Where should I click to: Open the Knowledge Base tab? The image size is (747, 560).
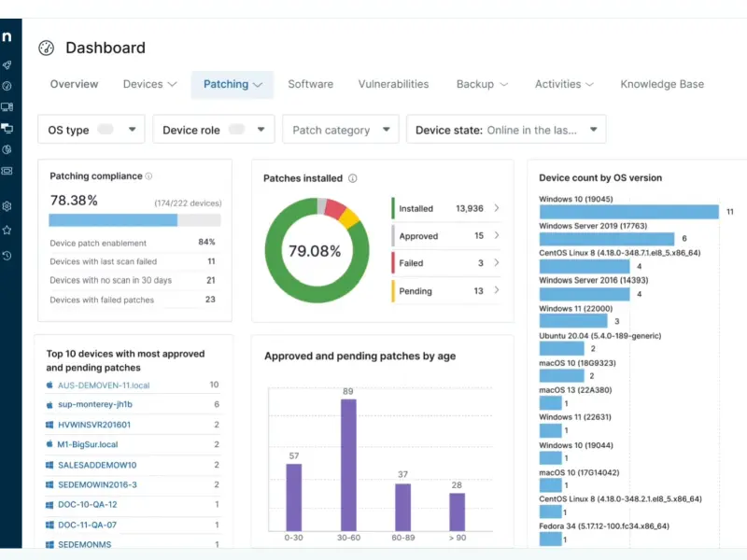[x=662, y=84]
